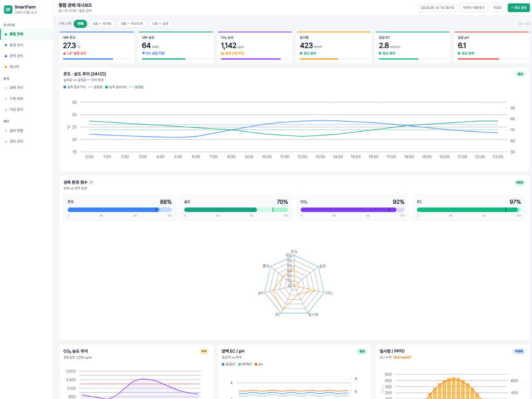Click the blue down-triangle under 내부 습도
The image size is (532, 399).
tap(143, 53)
